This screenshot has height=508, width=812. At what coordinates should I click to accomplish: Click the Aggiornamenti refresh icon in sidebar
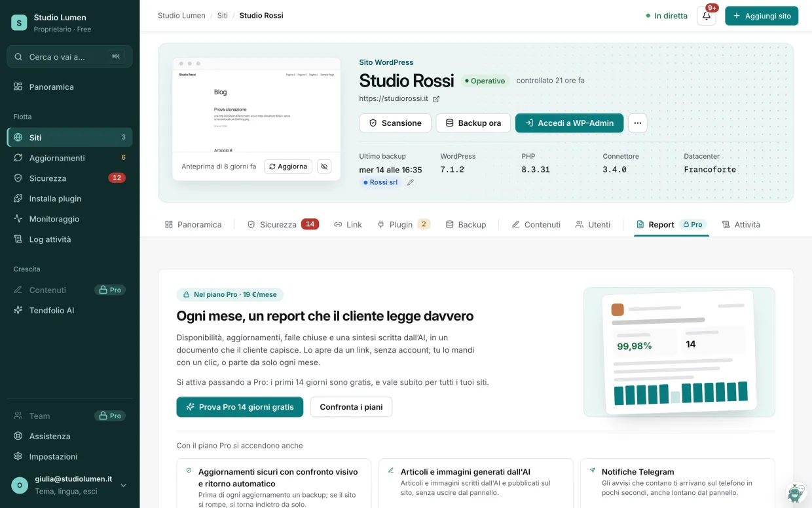tap(18, 158)
